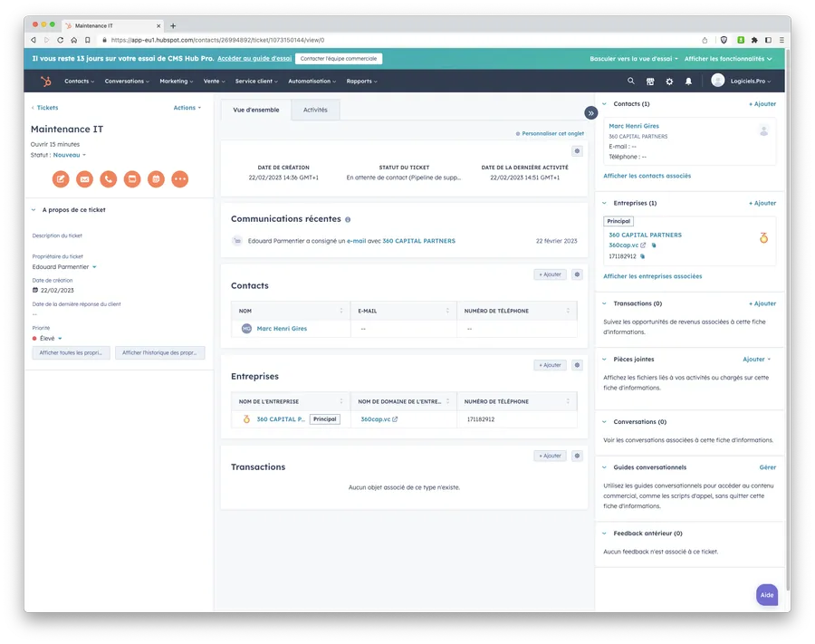
Task: Collapse right sidebar with double-arrow button
Action: [x=591, y=113]
